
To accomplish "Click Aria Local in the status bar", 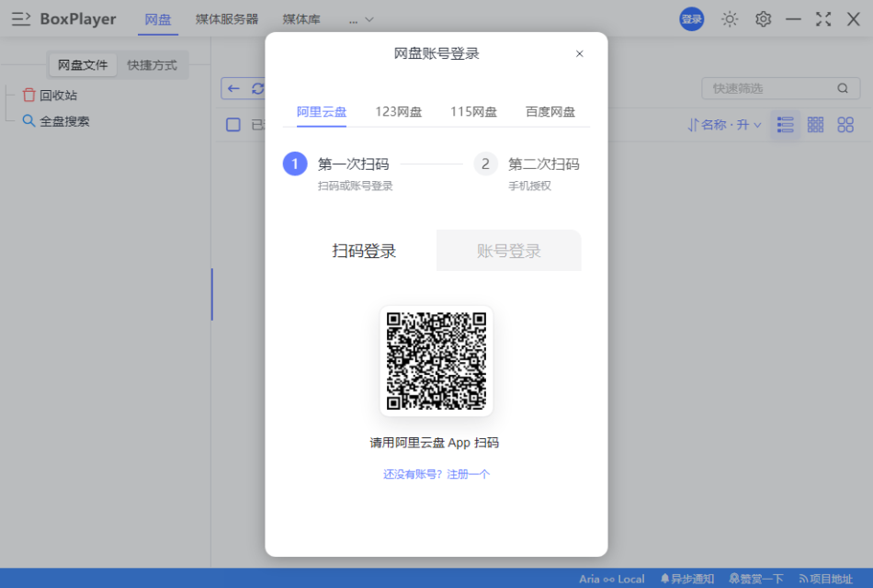I will pyautogui.click(x=611, y=579).
